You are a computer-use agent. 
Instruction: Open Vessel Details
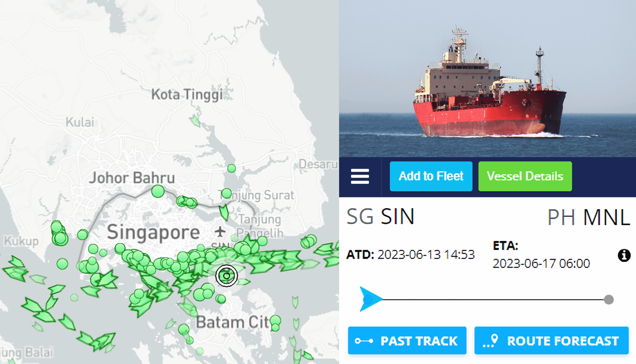(x=525, y=176)
